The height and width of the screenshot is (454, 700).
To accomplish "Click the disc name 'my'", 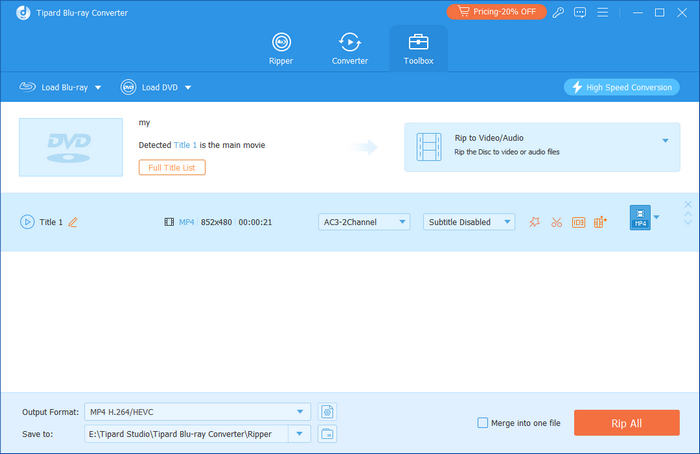I will pos(144,122).
